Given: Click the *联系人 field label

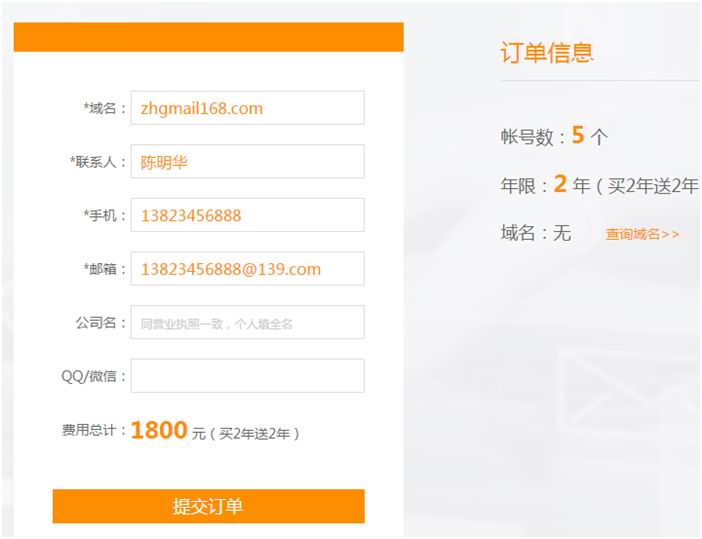Looking at the screenshot, I should point(98,162).
